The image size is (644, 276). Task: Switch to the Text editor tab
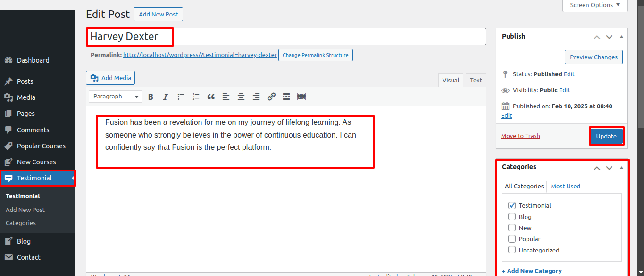click(476, 80)
